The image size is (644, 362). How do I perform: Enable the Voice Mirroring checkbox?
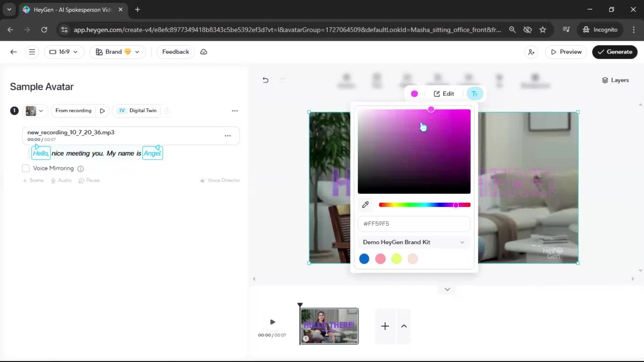26,168
